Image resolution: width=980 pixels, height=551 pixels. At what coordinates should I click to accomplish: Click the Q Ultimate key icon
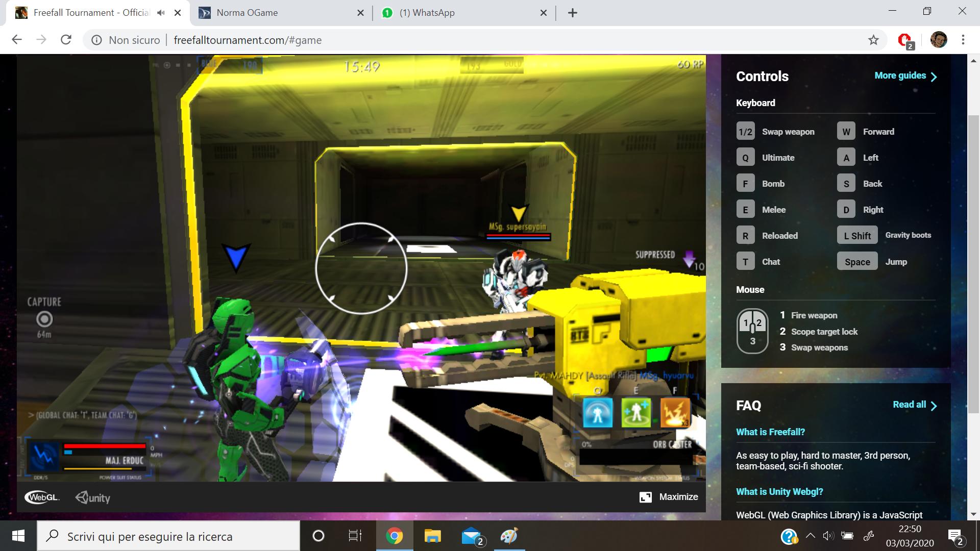tap(745, 158)
